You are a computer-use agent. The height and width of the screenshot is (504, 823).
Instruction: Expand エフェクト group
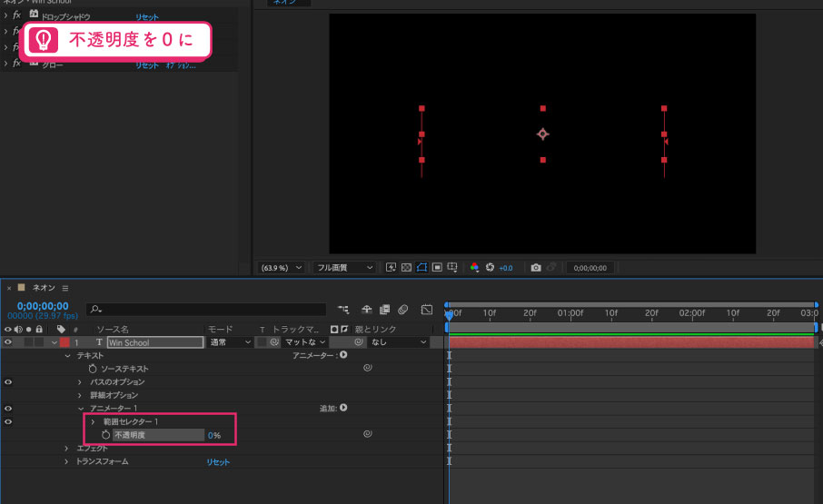(66, 448)
